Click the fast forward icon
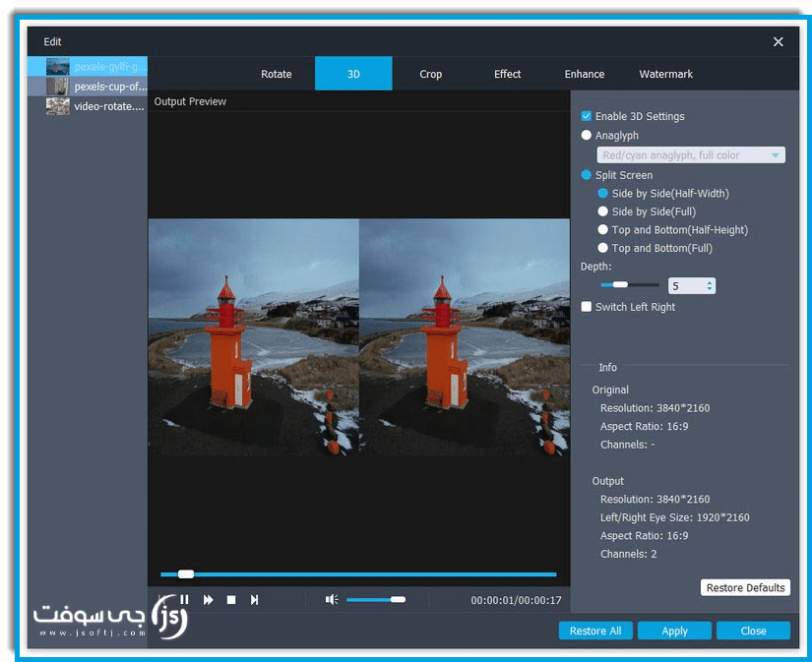Viewport: 812px width, 662px height. click(209, 600)
